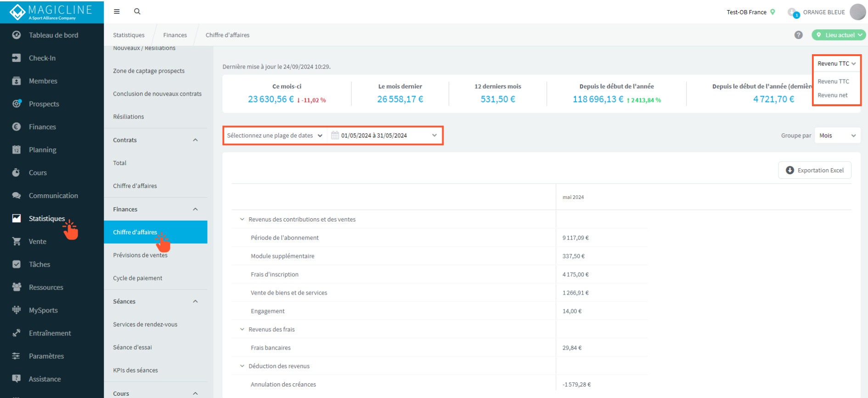Open notifications icon with badge
868x398 pixels.
793,13
